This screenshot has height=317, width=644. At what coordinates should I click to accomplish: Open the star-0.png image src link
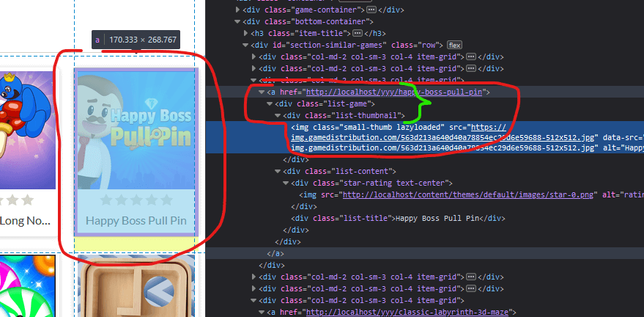pos(468,195)
